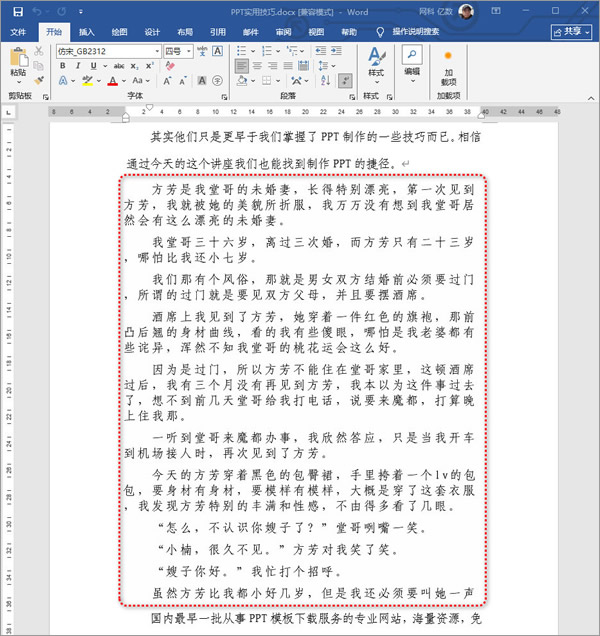
Task: Toggle show paragraph marks button
Action: coord(345,81)
